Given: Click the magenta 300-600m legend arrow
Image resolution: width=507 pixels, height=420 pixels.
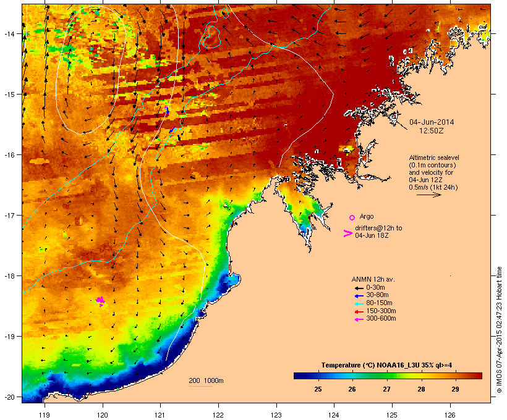Looking at the screenshot, I should click(359, 319).
